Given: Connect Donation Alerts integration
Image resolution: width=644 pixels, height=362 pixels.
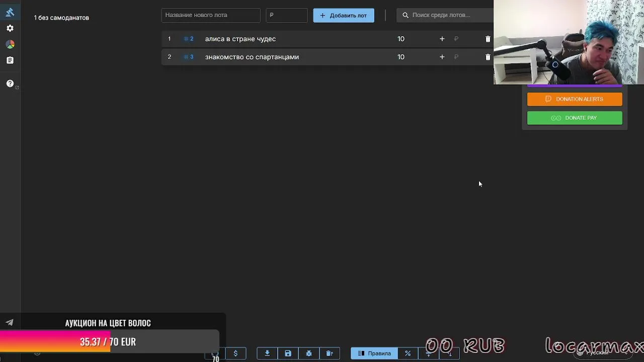Looking at the screenshot, I should 575,99.
